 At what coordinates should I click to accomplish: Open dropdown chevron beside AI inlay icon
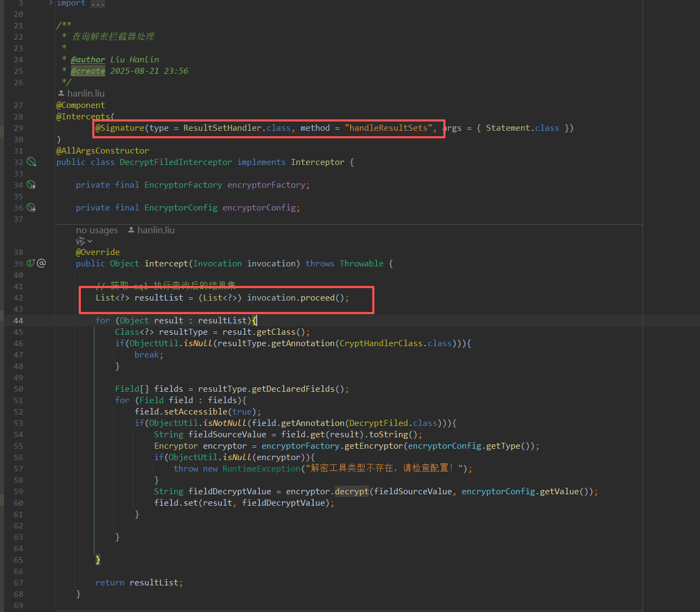[x=90, y=241]
